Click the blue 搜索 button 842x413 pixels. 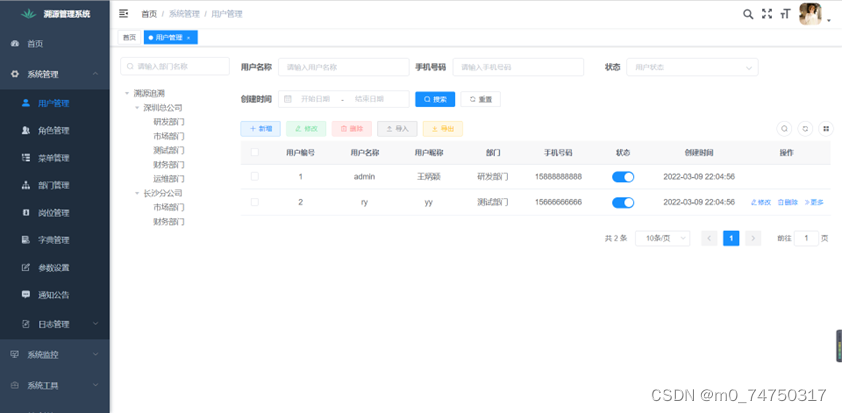tap(435, 99)
